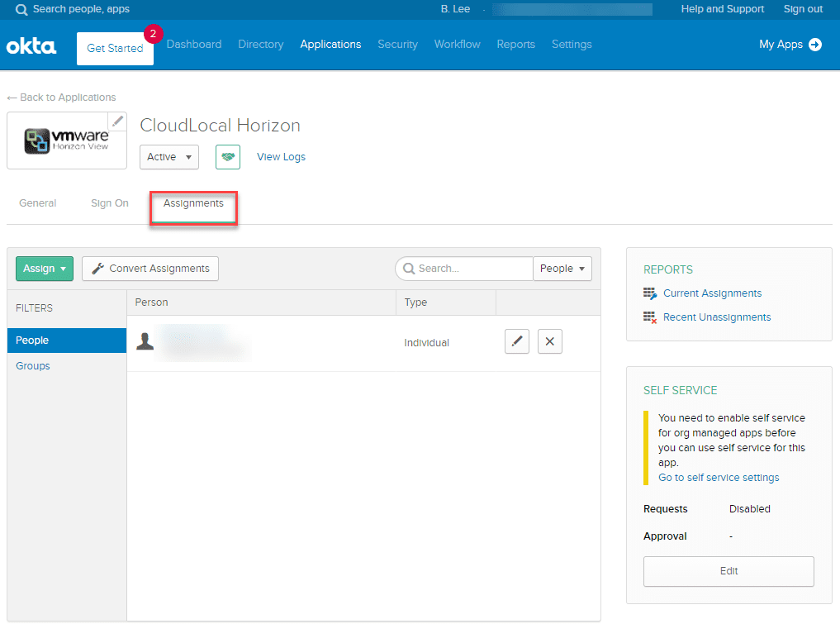Click the Edit button in Self Service

[x=728, y=571]
